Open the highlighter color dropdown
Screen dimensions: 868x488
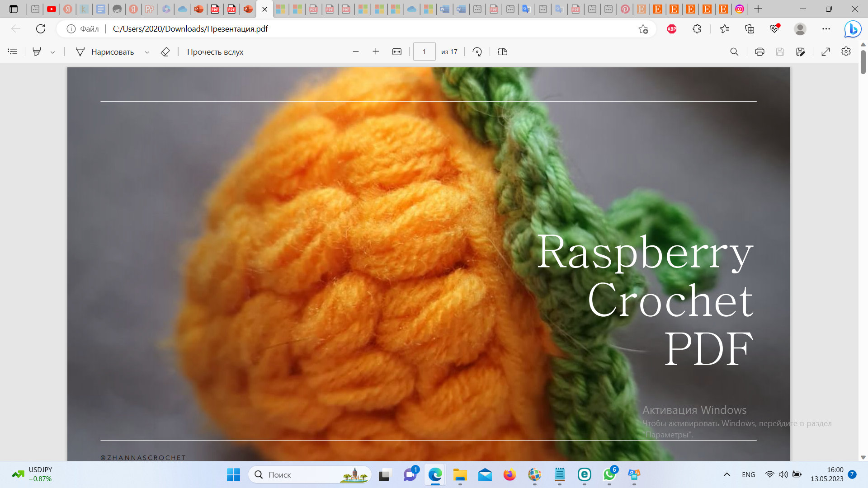pos(53,52)
